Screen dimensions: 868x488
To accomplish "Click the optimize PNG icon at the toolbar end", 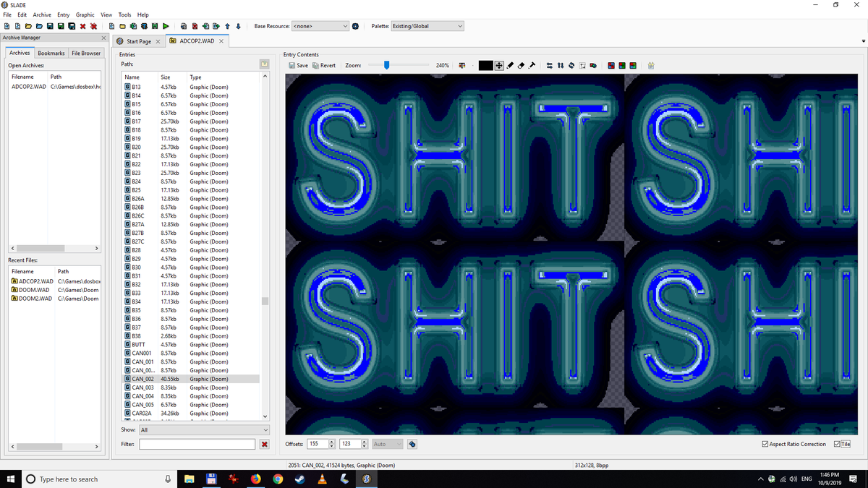I will (652, 65).
